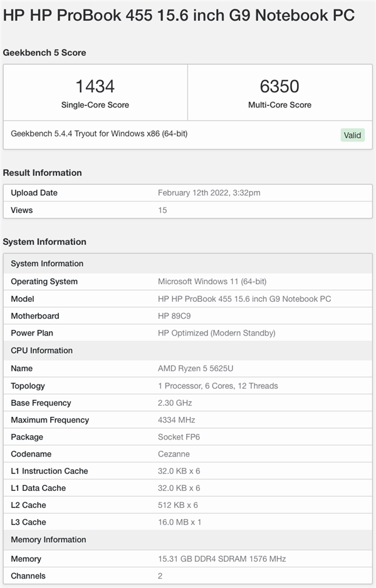
Task: Select the 1434 Single-Core Score value
Action: [x=95, y=86]
